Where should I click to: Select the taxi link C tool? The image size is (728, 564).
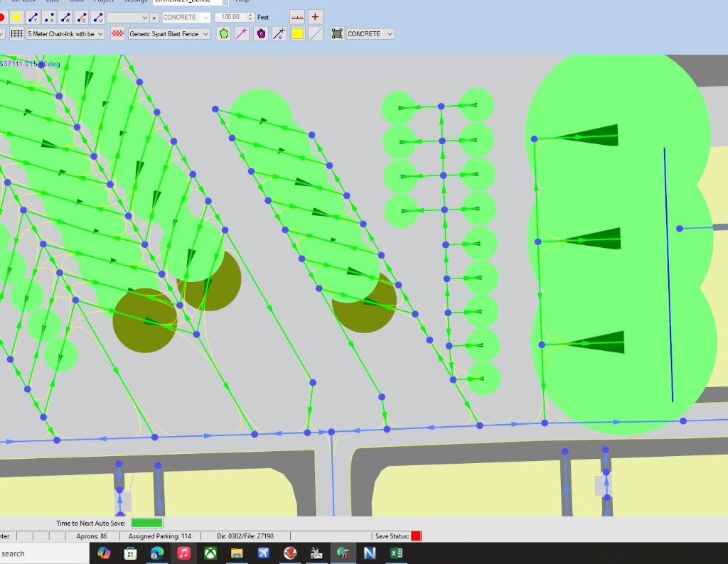click(82, 17)
